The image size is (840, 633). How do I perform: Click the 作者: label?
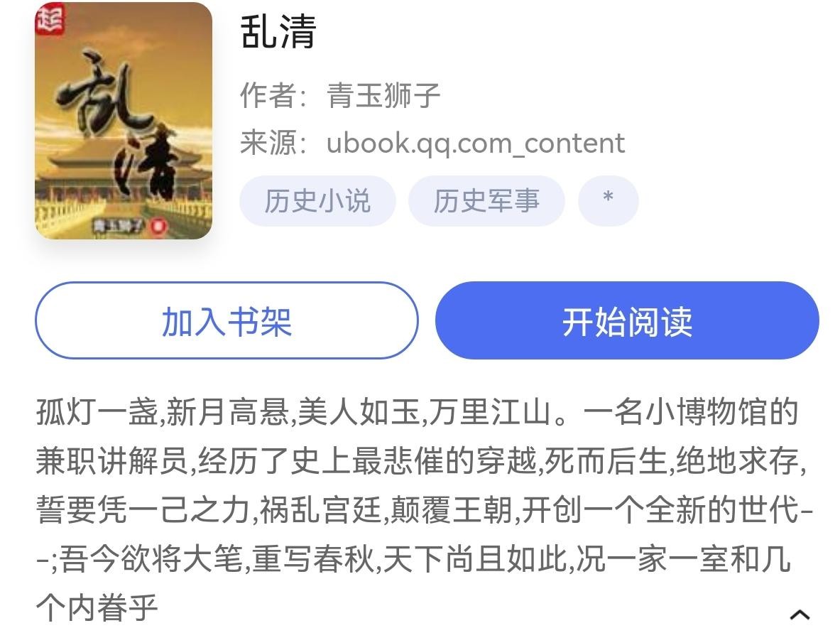pyautogui.click(x=273, y=95)
